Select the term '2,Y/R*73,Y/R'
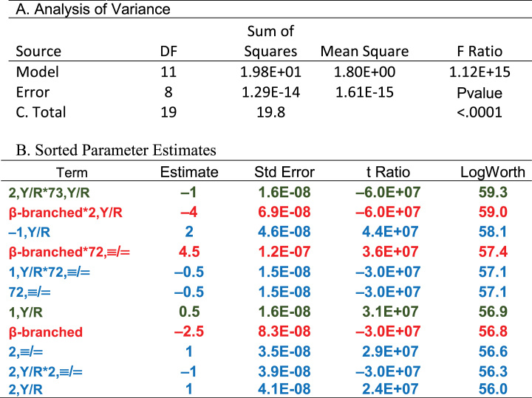532x398 pixels. [x=49, y=193]
